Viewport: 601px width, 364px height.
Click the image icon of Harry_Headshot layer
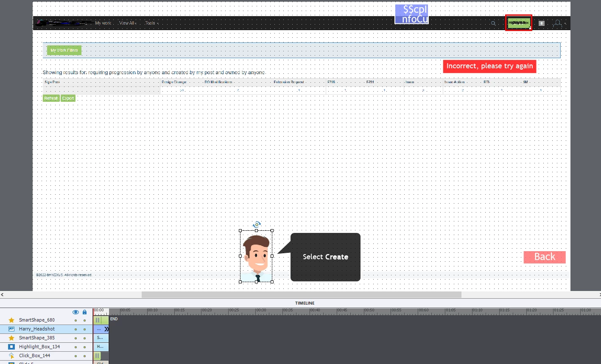[x=11, y=329]
